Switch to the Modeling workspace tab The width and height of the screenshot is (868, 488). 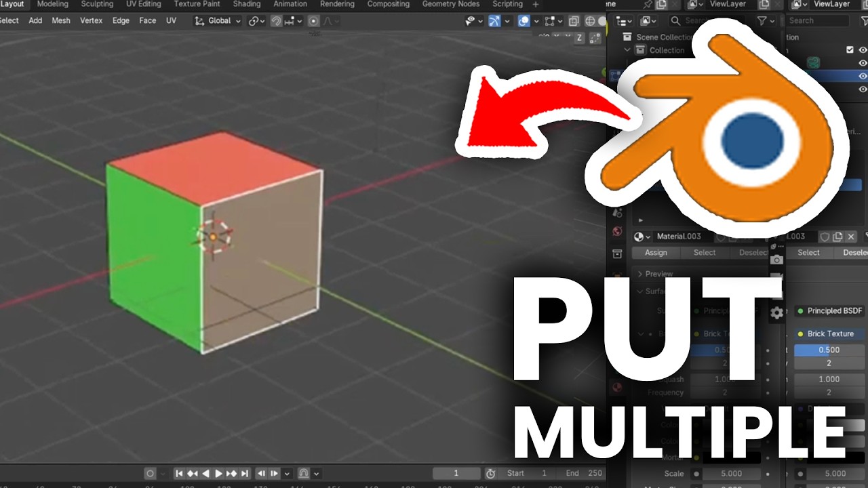(x=53, y=4)
